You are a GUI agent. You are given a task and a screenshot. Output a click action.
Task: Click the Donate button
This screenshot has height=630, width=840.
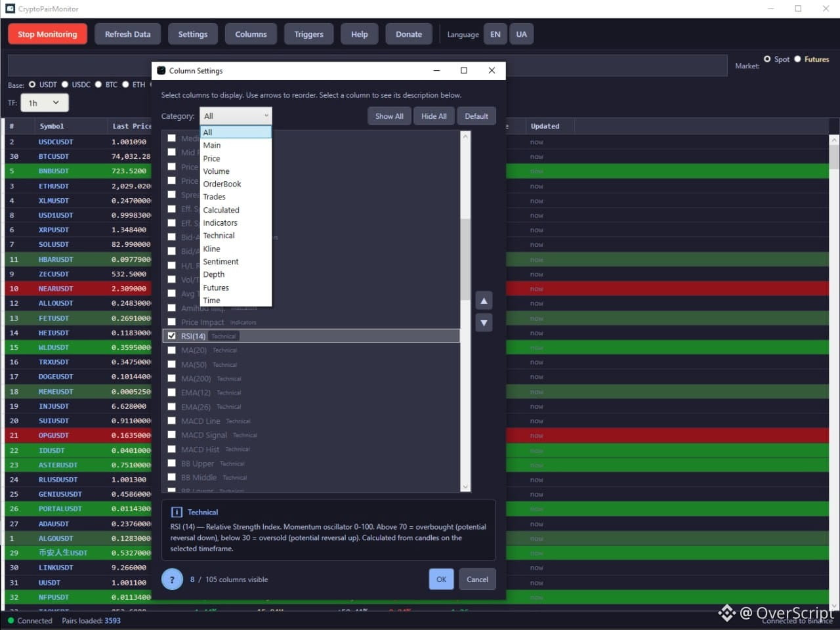(x=409, y=34)
